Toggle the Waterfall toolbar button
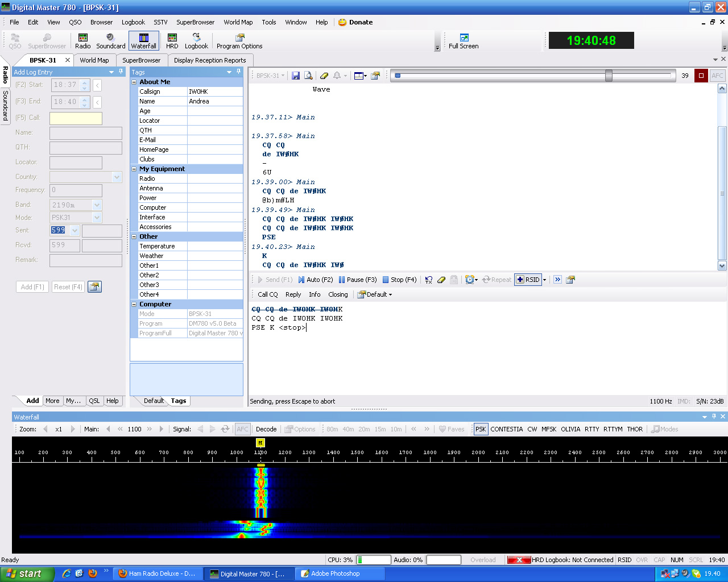The height and width of the screenshot is (582, 728). (x=143, y=41)
